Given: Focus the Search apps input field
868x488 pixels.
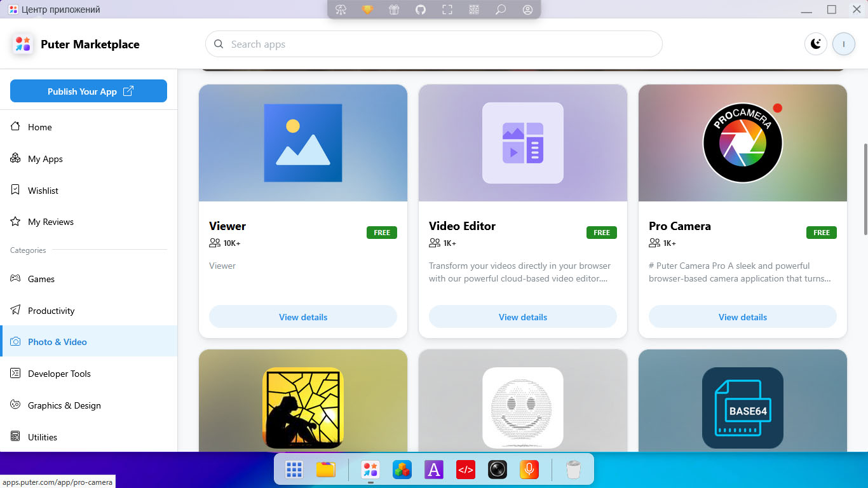Looking at the screenshot, I should [434, 44].
